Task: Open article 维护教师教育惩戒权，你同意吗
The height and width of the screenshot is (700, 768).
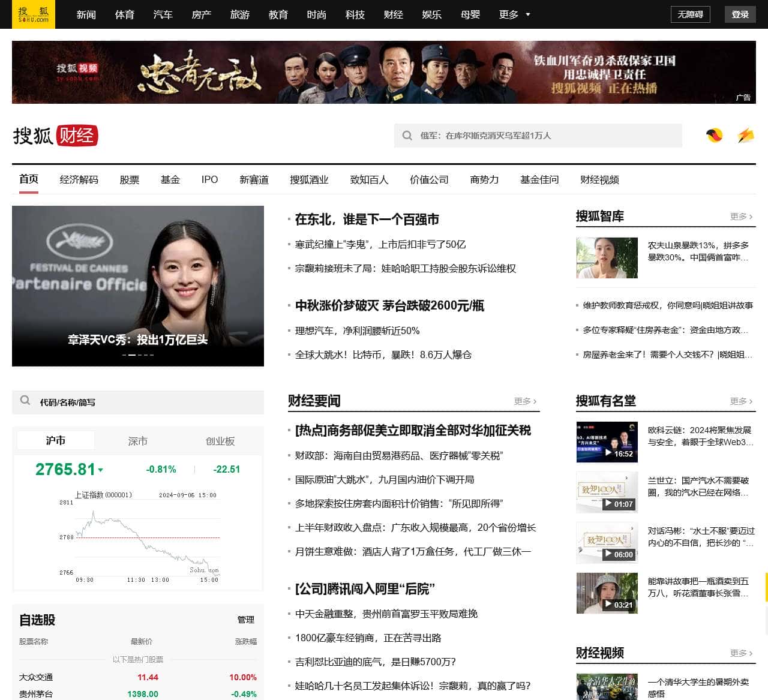Action: pos(667,305)
